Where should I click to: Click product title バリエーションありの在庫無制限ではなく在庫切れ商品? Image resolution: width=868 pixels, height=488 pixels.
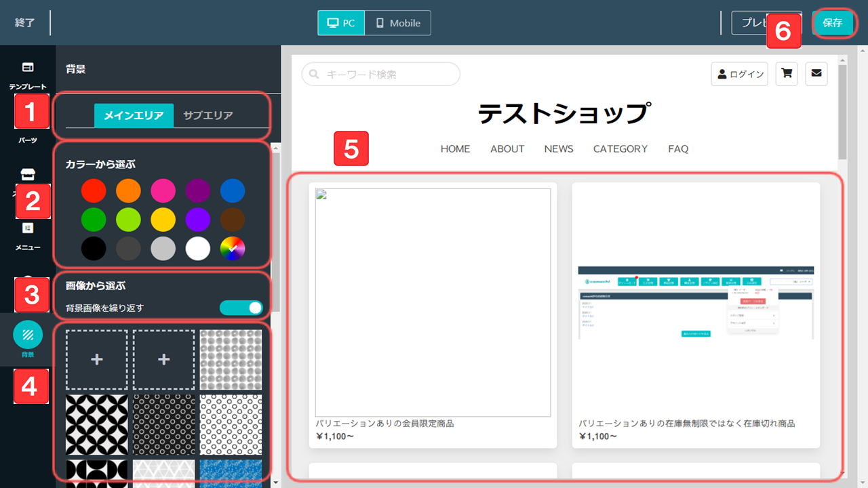(x=686, y=424)
